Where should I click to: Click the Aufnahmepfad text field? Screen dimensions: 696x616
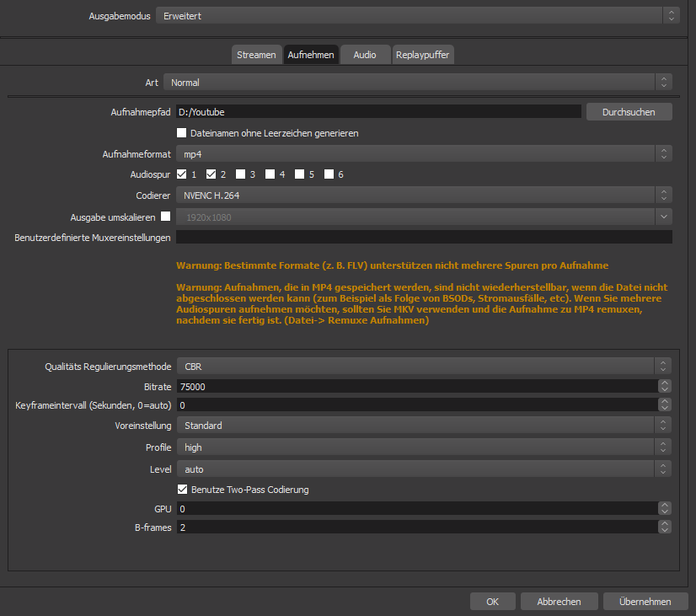[378, 112]
